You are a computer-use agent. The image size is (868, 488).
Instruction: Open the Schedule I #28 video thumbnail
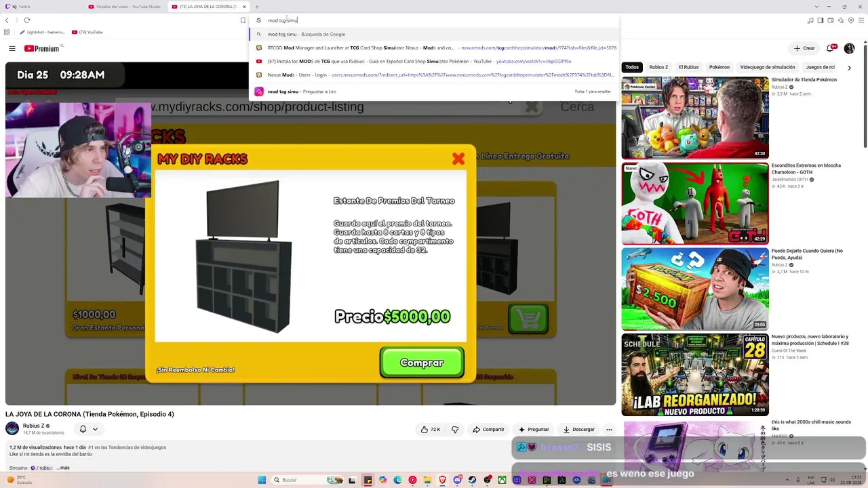pyautogui.click(x=695, y=374)
